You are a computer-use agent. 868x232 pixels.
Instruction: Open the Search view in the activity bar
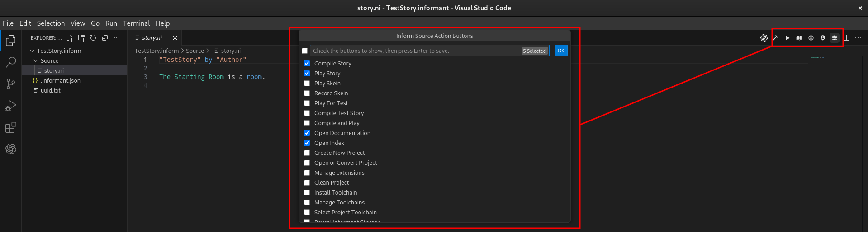click(x=11, y=62)
